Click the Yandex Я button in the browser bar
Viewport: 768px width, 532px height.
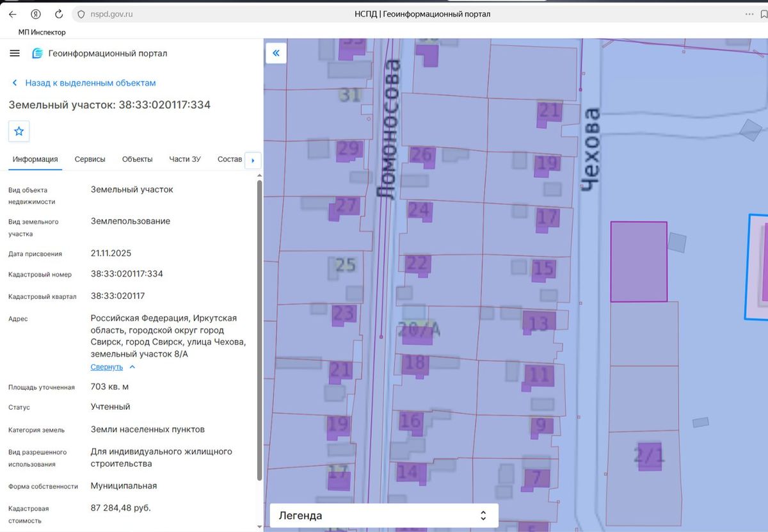(x=36, y=14)
